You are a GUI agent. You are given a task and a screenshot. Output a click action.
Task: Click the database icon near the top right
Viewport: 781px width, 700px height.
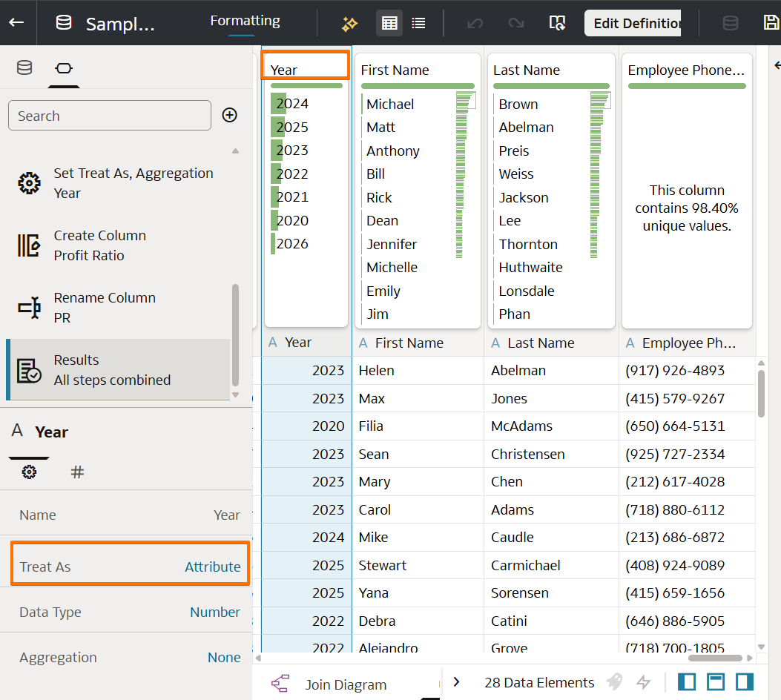730,23
